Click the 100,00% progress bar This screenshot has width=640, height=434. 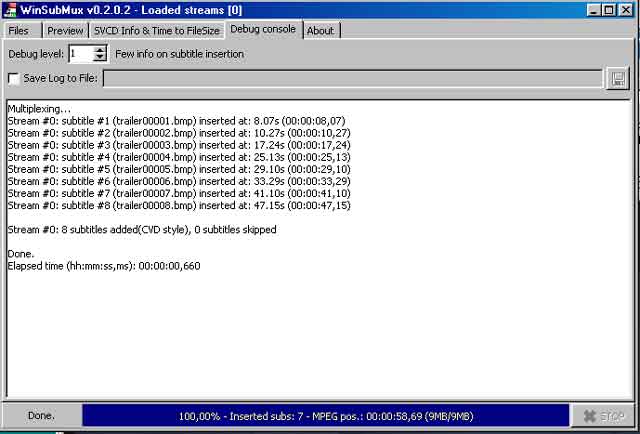coord(326,416)
